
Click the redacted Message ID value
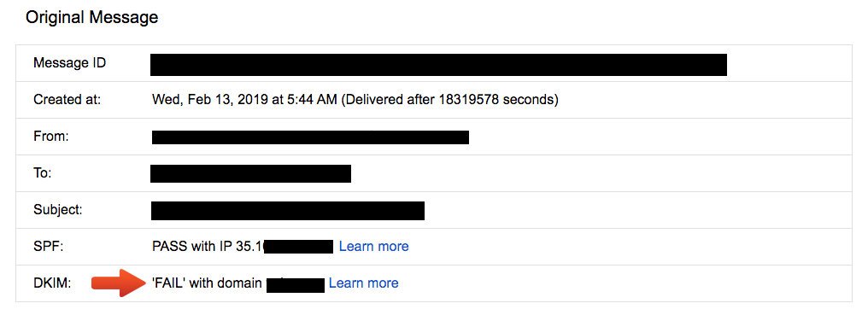438,65
